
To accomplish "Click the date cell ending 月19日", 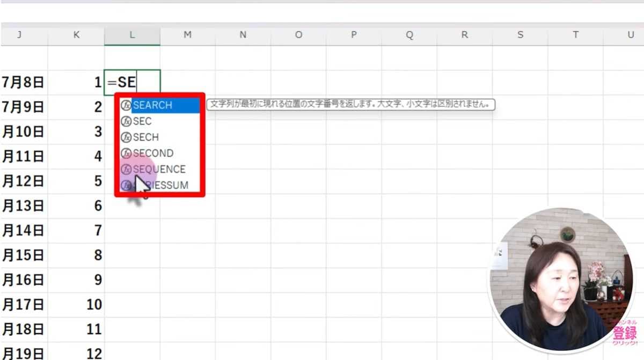I will click(x=24, y=352).
